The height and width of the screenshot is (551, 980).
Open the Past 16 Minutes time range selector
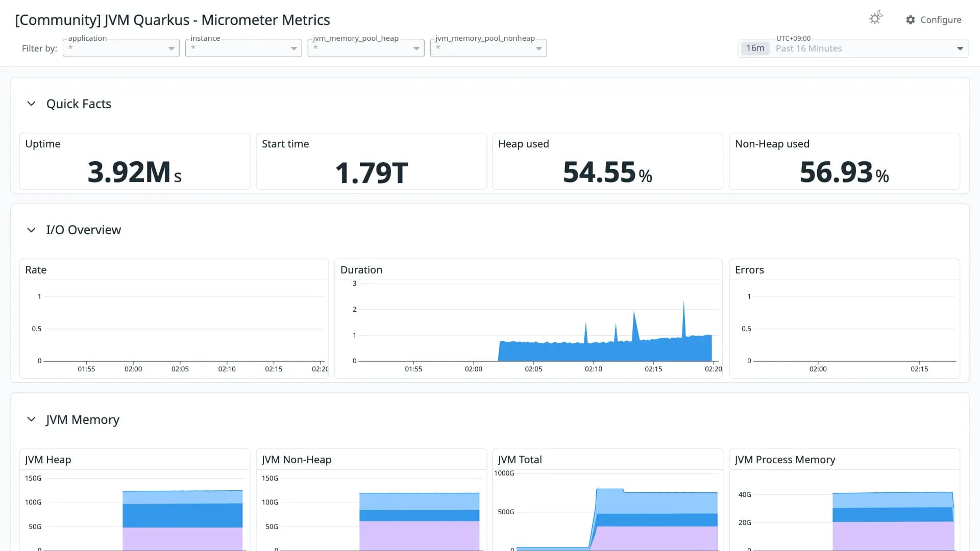click(853, 48)
